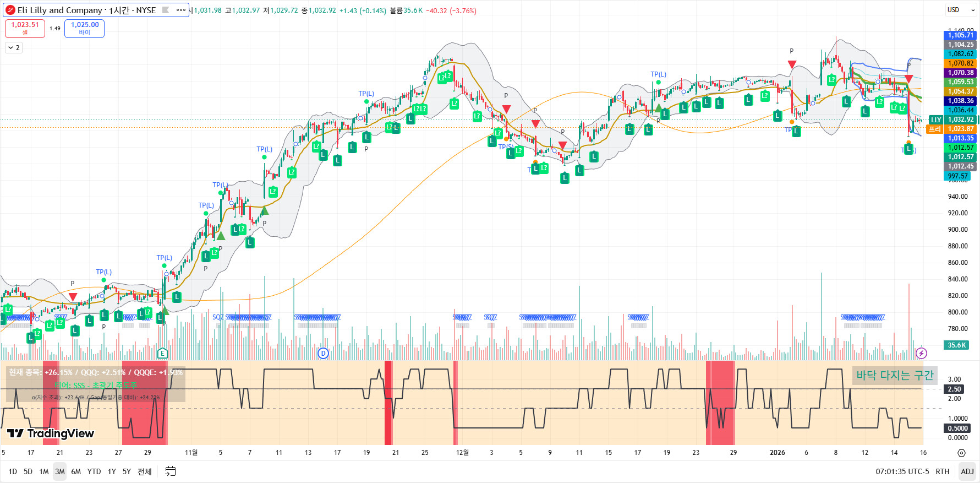
Task: Select the 5D time range
Action: [x=28, y=471]
